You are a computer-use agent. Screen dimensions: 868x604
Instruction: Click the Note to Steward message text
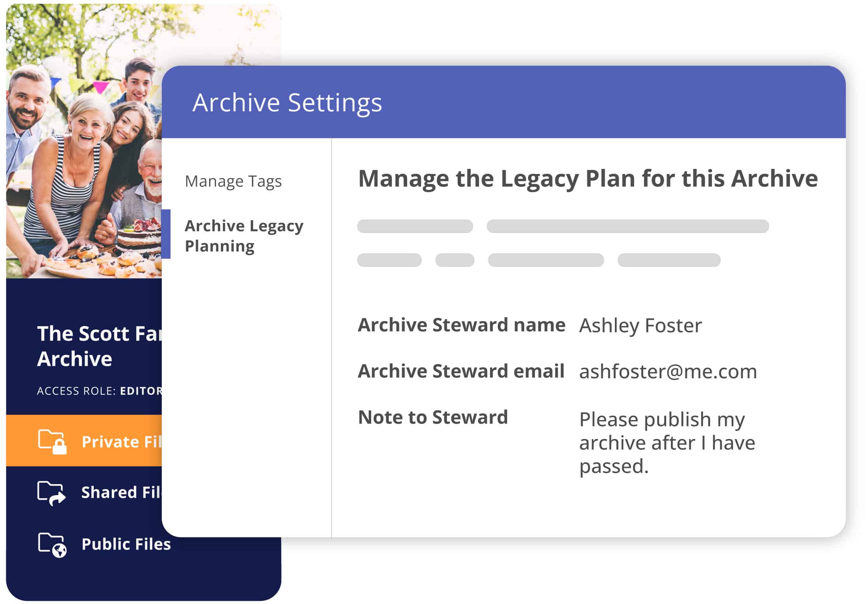click(x=667, y=442)
